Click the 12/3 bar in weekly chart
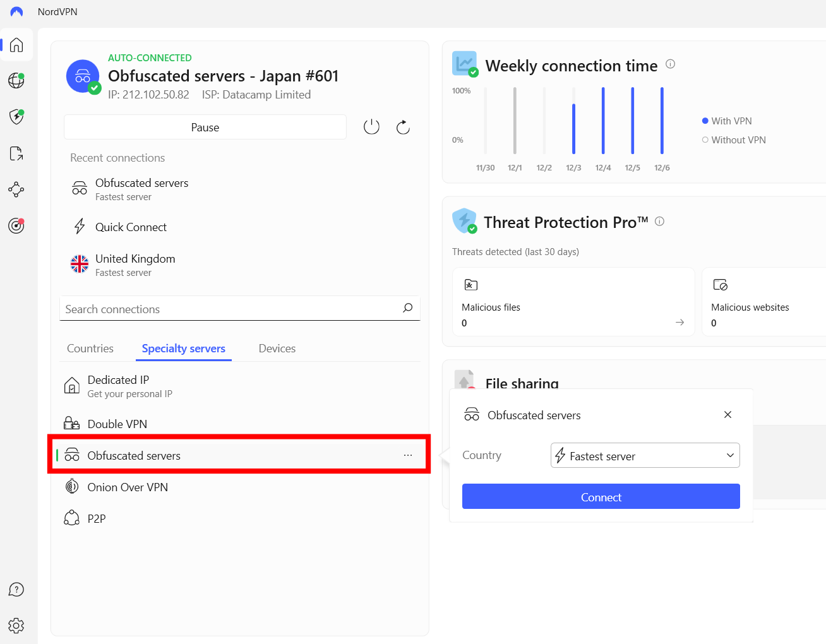This screenshot has width=826, height=644. [x=573, y=129]
